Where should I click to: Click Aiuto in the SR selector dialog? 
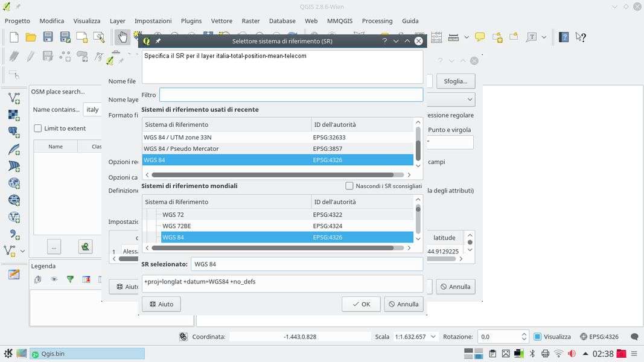tap(161, 304)
